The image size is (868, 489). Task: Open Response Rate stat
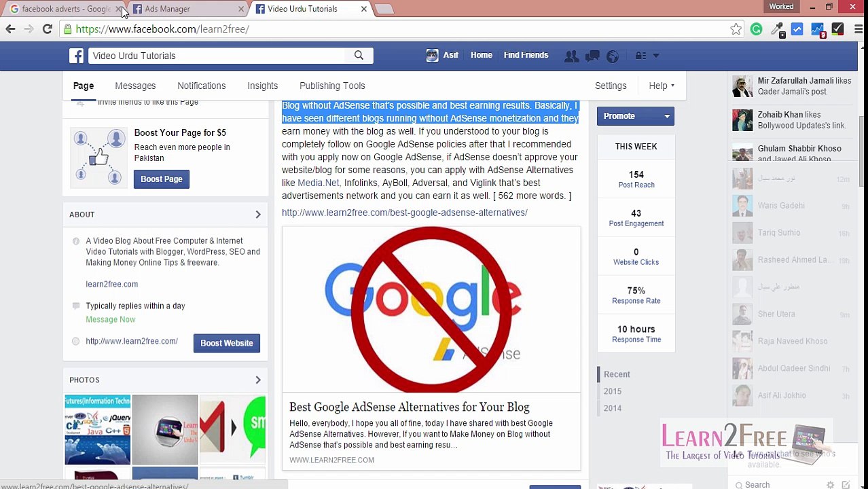pyautogui.click(x=636, y=295)
